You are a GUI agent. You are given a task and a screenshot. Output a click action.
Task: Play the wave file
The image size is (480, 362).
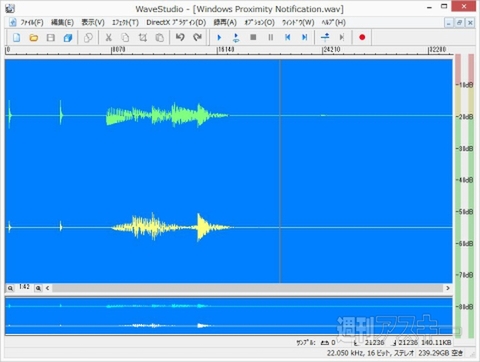[219, 37]
